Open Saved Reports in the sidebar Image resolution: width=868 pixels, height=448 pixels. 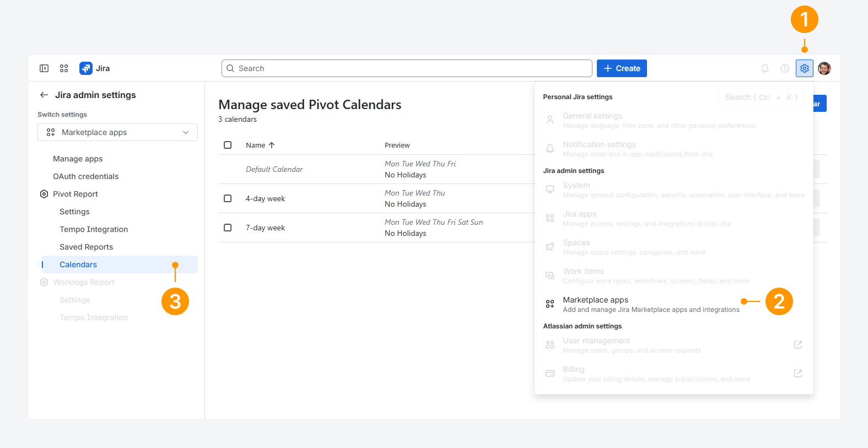pyautogui.click(x=86, y=247)
